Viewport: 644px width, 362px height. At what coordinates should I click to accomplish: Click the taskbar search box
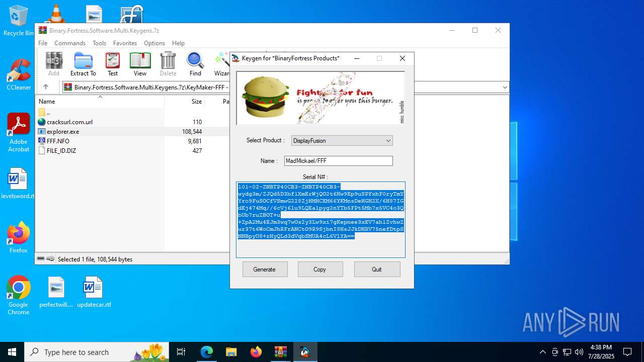point(98,352)
